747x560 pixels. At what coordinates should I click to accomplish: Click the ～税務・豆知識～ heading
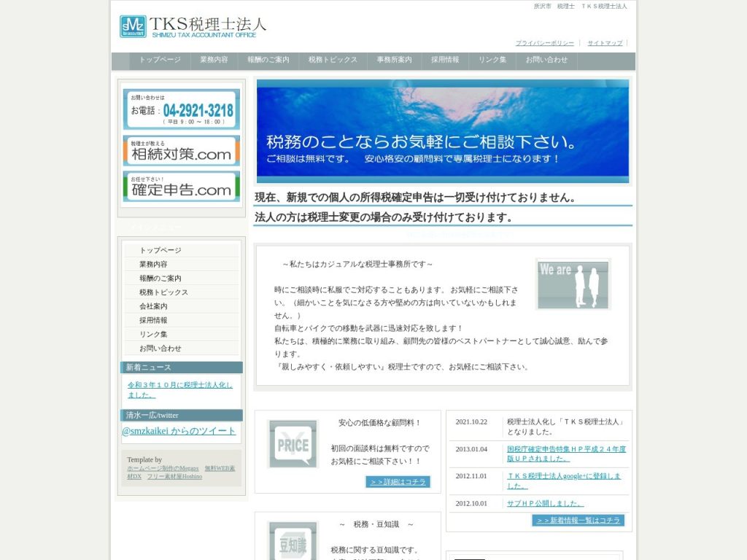pyautogui.click(x=376, y=524)
